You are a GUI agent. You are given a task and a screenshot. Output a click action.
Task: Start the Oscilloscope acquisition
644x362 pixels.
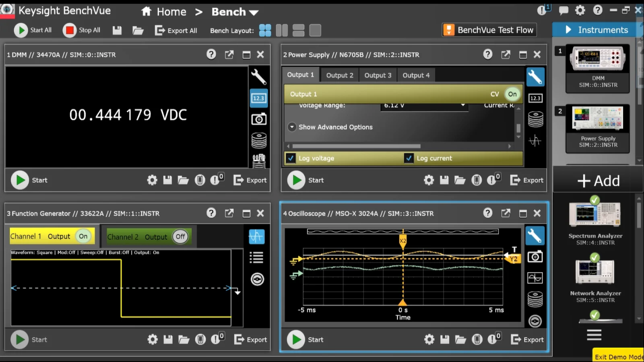click(x=296, y=339)
